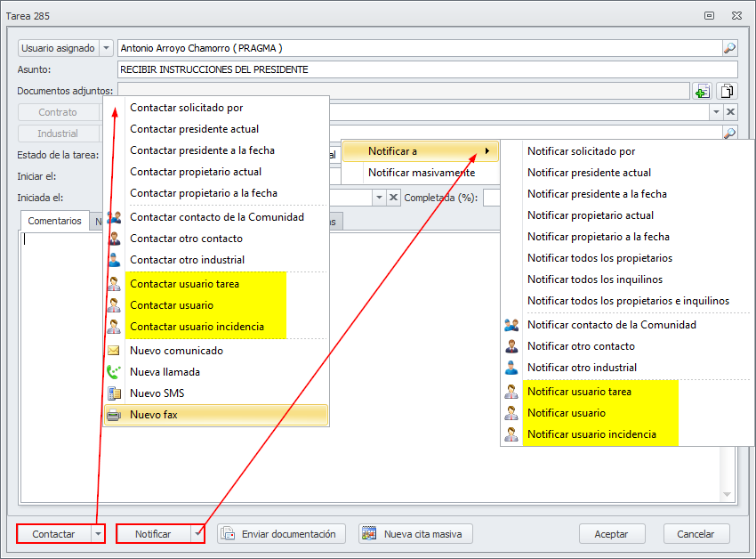Select Contactar usuario tarea

coord(216,284)
